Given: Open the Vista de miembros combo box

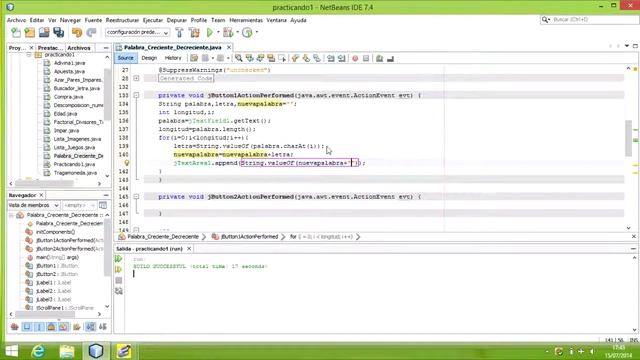Looking at the screenshot, I should point(34,205).
